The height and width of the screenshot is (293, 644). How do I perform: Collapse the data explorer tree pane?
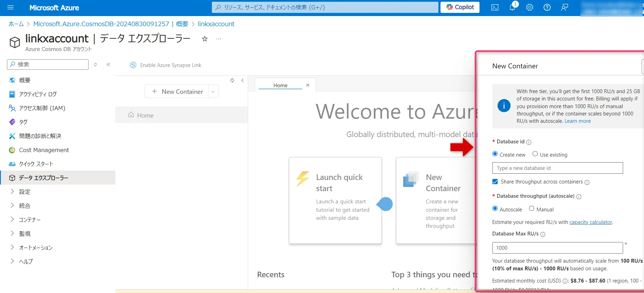(x=243, y=80)
